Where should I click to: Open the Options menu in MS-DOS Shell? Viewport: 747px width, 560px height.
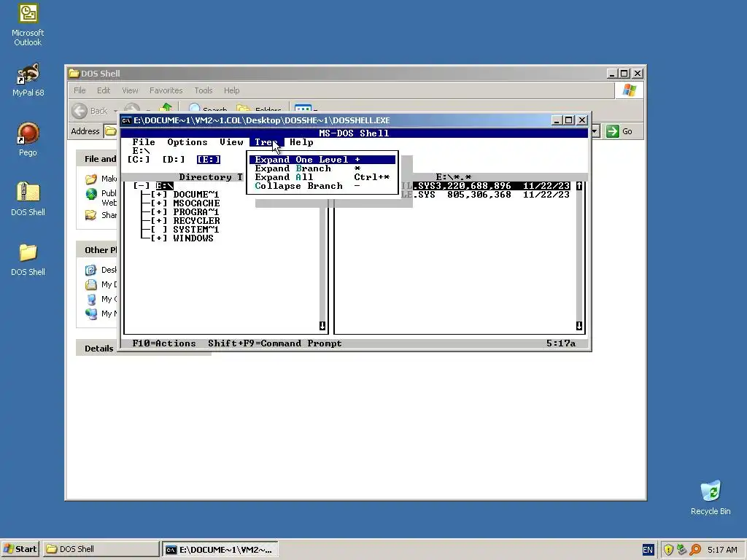(x=187, y=142)
